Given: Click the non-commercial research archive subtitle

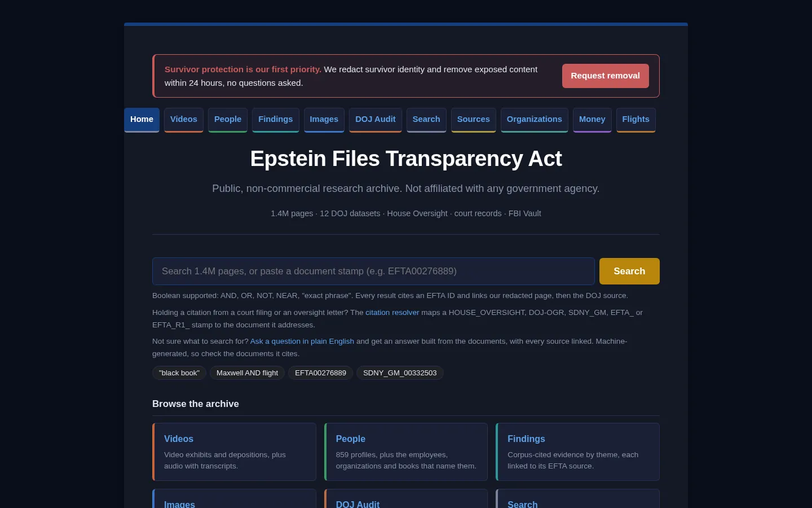Looking at the screenshot, I should (x=406, y=189).
